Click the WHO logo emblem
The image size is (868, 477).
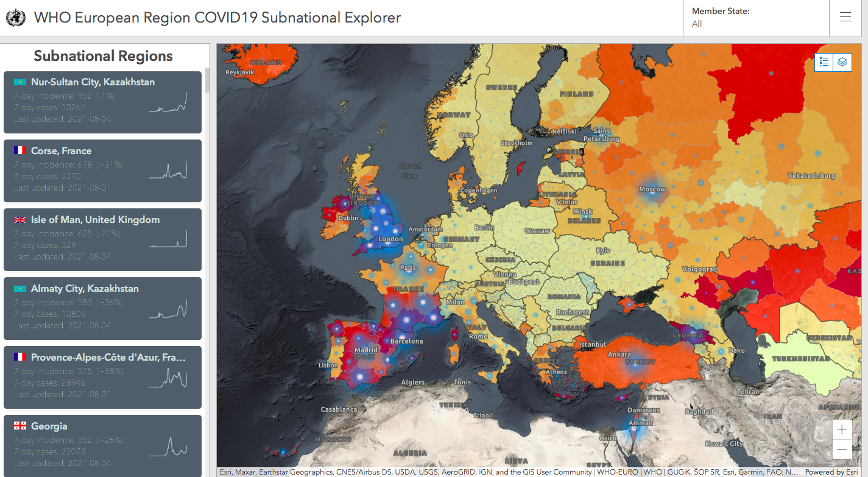coord(16,18)
